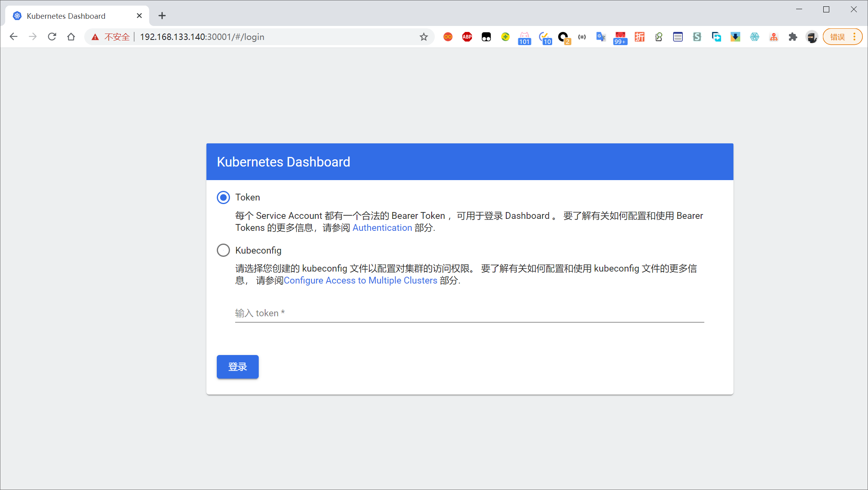Click the Adblock Plus (ABP) extension icon
868x490 pixels.
coord(467,37)
